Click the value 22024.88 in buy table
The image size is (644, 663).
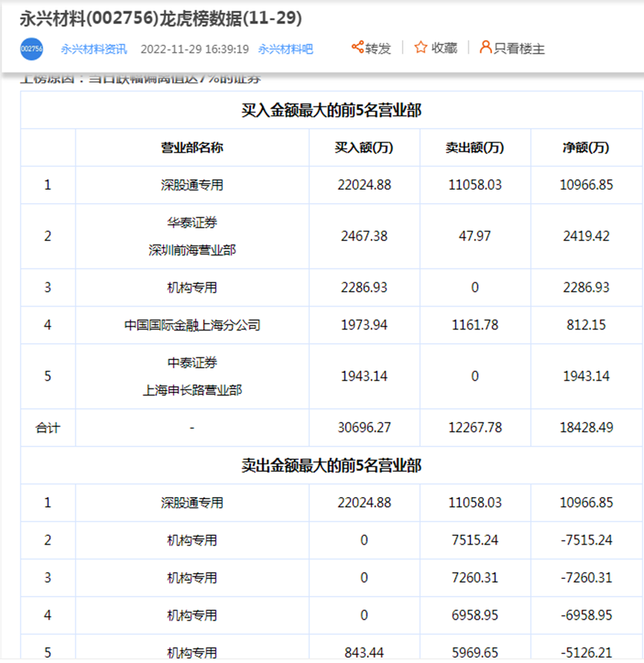click(364, 185)
